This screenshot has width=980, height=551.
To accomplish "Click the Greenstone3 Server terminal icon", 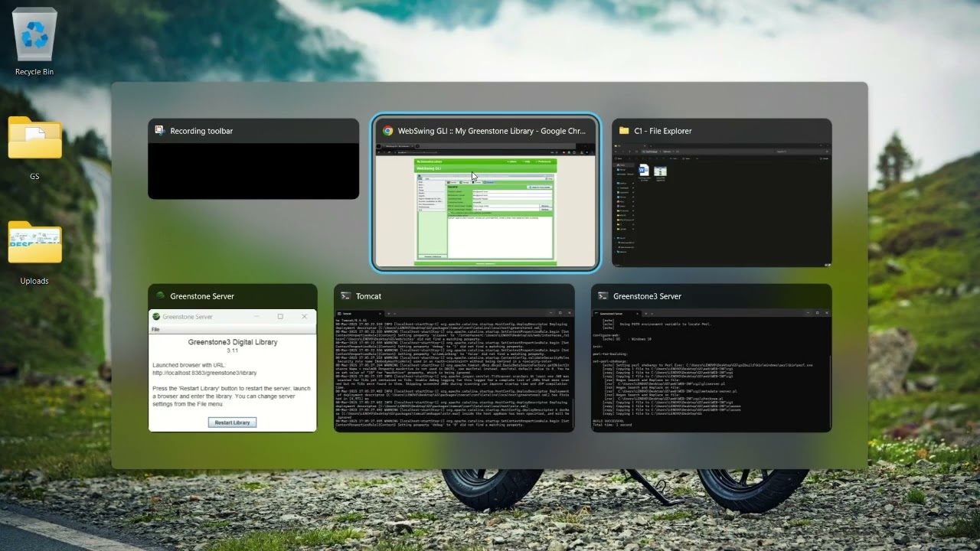I will 603,296.
